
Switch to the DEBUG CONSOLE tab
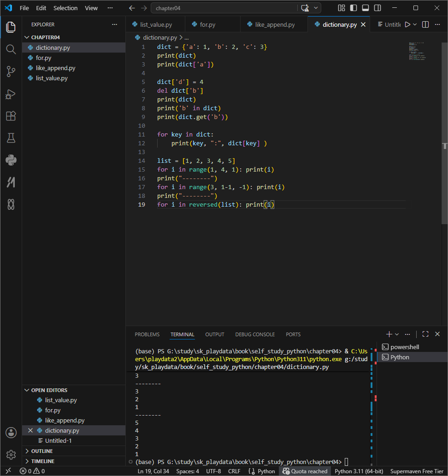click(x=255, y=334)
